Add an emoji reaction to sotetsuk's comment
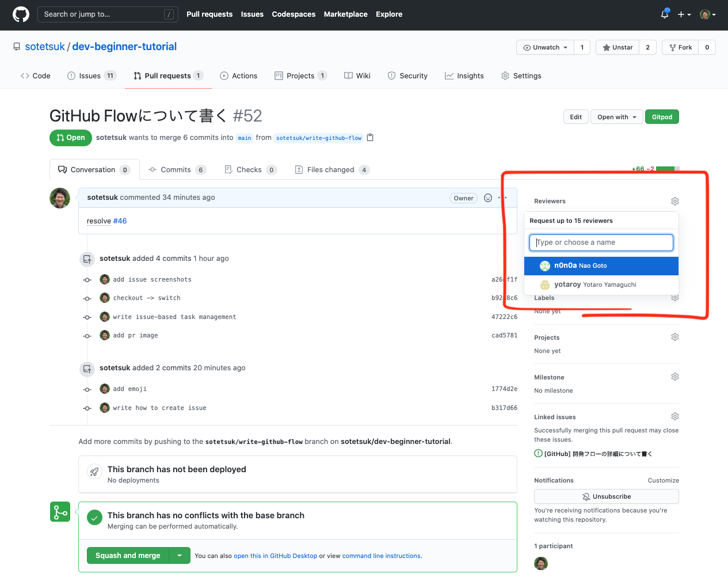 pos(488,198)
